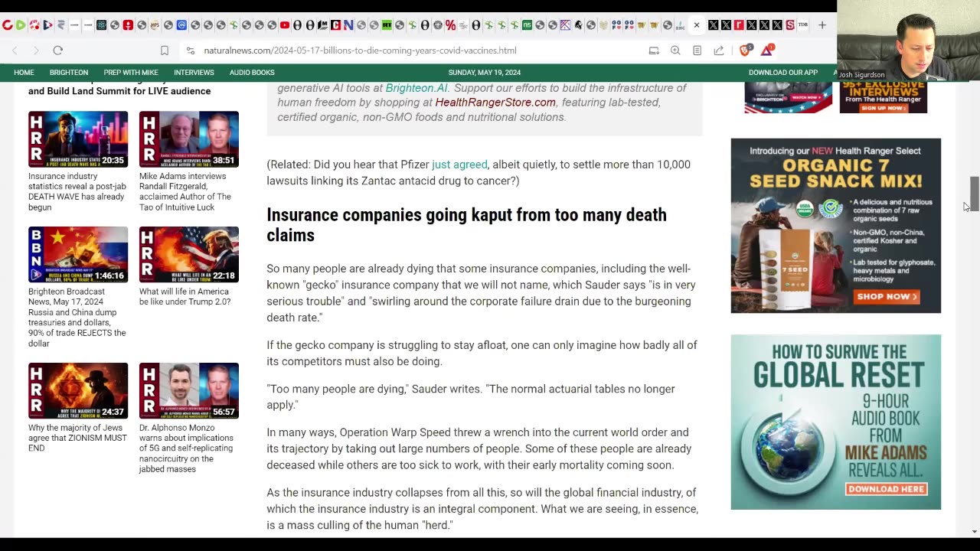Open a new tab with the plus button
Viewport: 980px width, 551px height.
point(822,25)
